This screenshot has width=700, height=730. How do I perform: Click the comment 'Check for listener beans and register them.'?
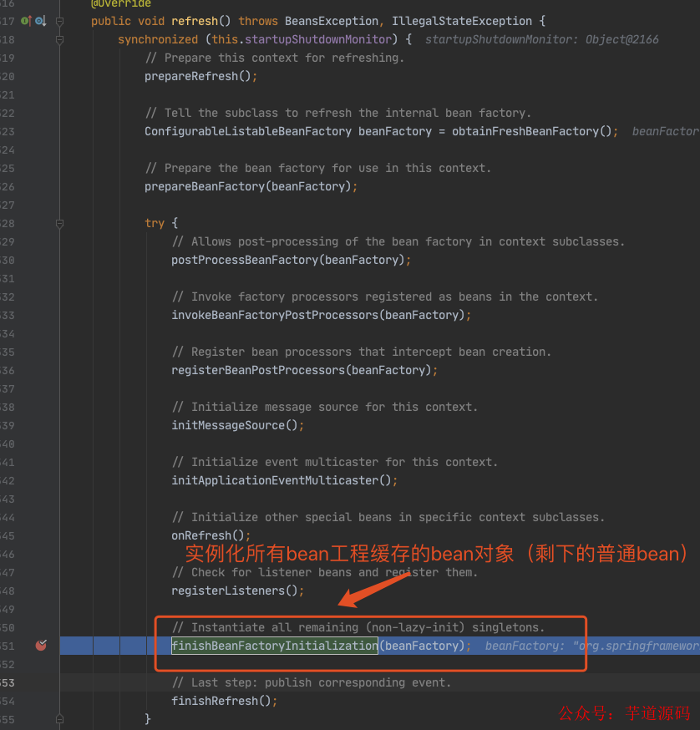pyautogui.click(x=325, y=573)
